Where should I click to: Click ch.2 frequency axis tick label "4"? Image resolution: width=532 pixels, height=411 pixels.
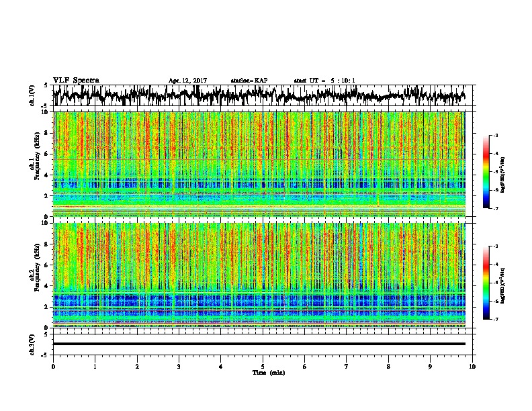pyautogui.click(x=46, y=286)
